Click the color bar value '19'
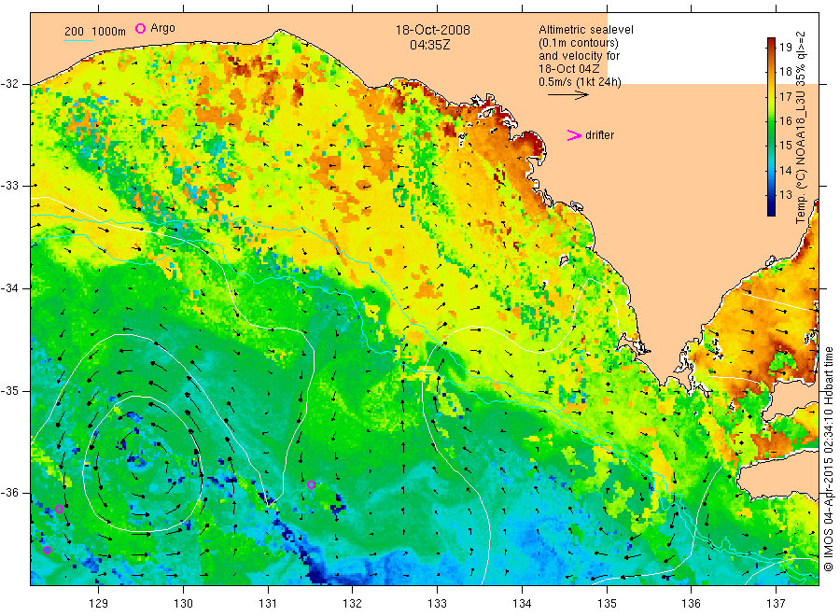 [785, 48]
